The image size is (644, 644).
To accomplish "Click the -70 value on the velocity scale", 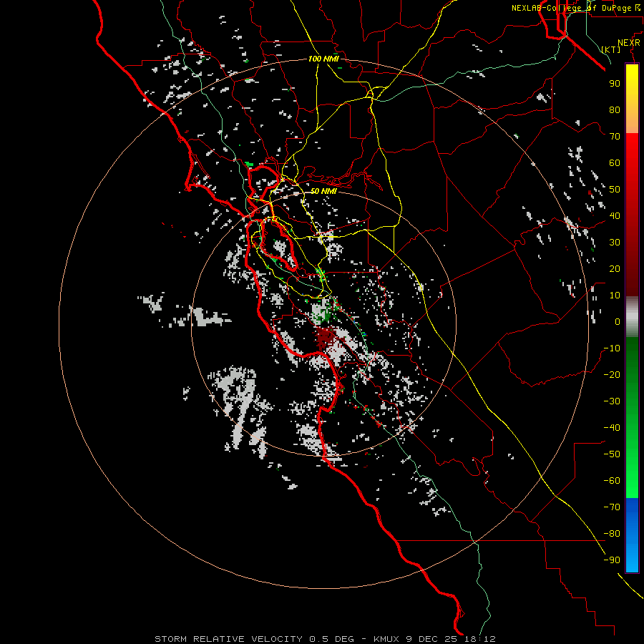I will point(612,507).
